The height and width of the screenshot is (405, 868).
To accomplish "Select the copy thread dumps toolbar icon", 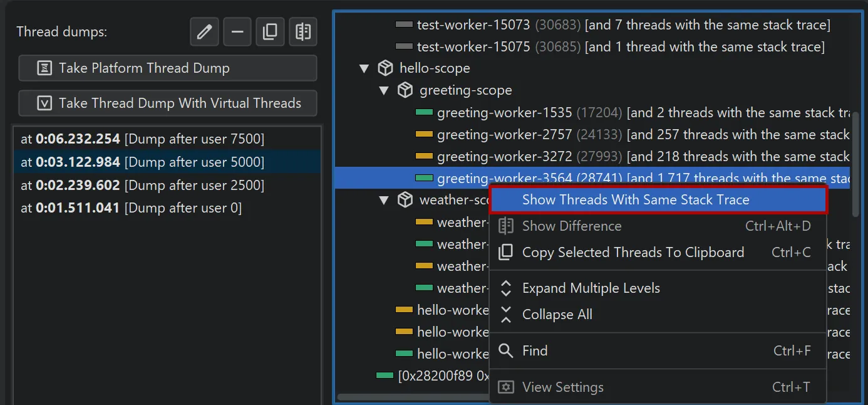I will (270, 32).
